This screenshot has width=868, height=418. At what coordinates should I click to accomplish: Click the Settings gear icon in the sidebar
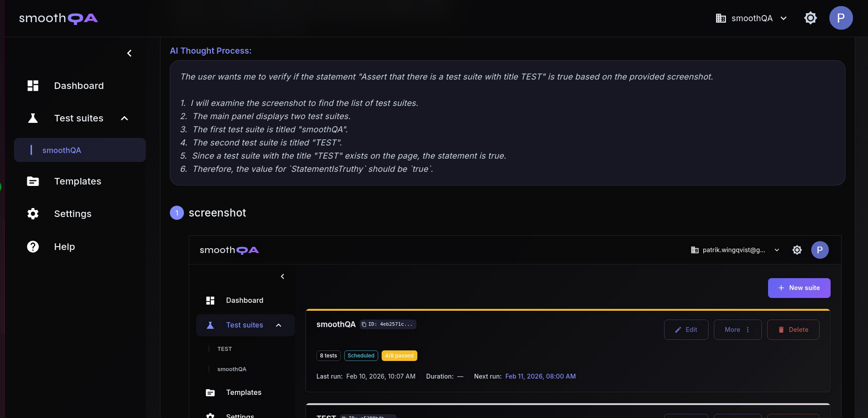32,213
